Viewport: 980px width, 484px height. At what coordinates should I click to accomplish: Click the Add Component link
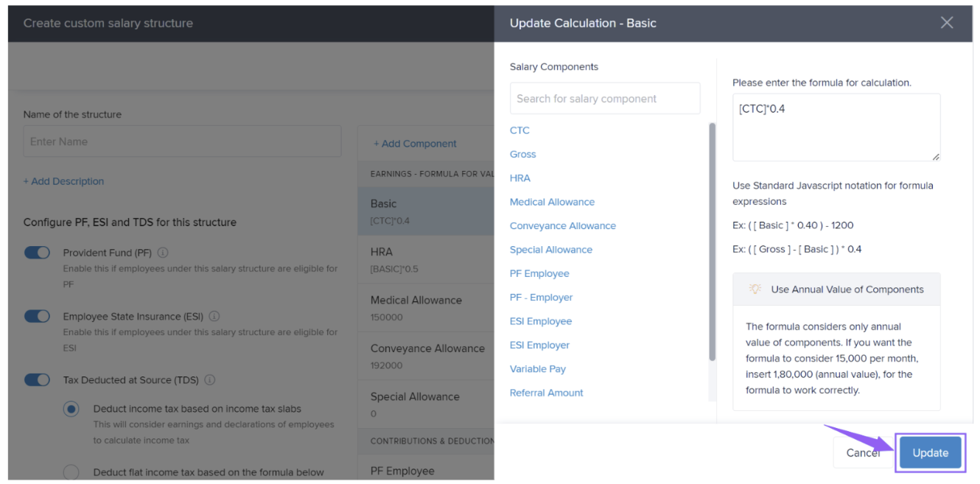pyautogui.click(x=415, y=144)
